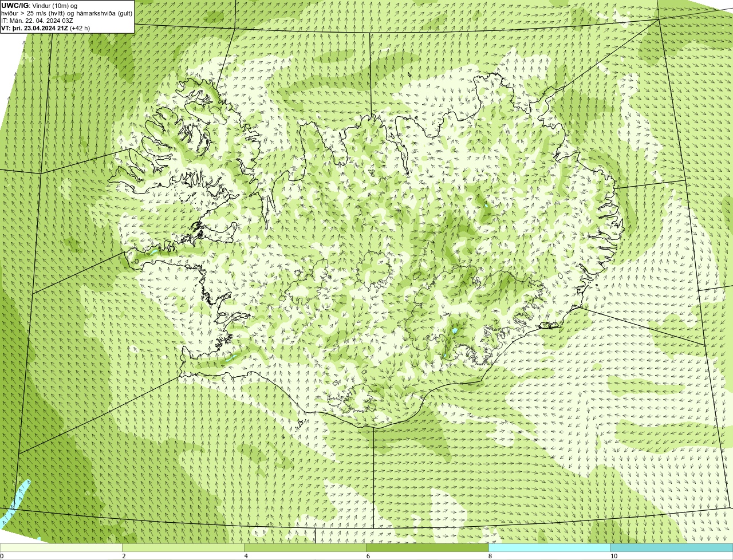The height and width of the screenshot is (560, 733).
Task: Click the scale label '0'
Action: [2, 556]
